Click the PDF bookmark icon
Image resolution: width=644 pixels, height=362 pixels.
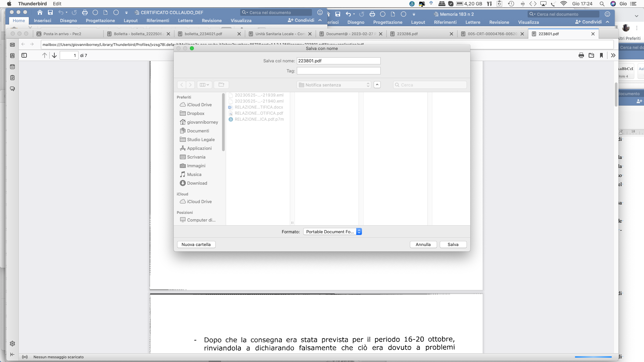[601, 56]
